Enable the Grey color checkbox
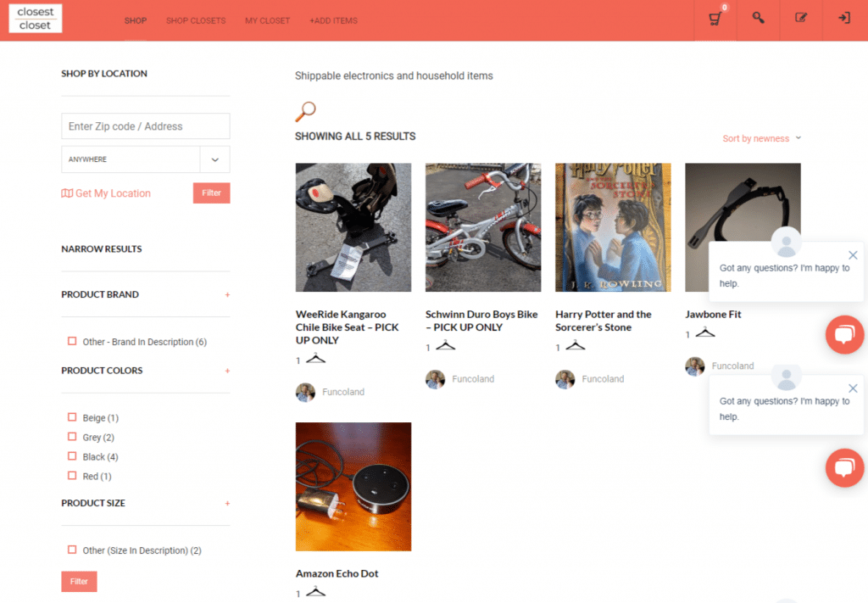The height and width of the screenshot is (603, 868). pyautogui.click(x=72, y=438)
